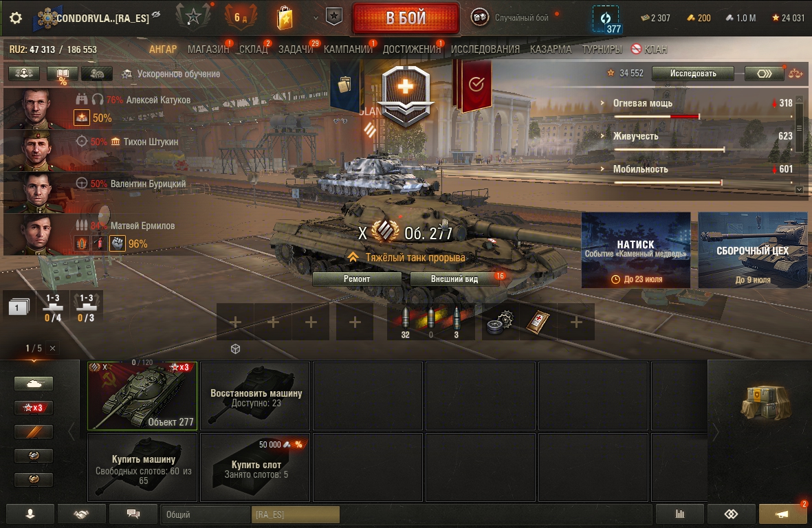This screenshot has width=812, height=528.
Task: Expand the battle mode selector arrow
Action: coord(316,18)
